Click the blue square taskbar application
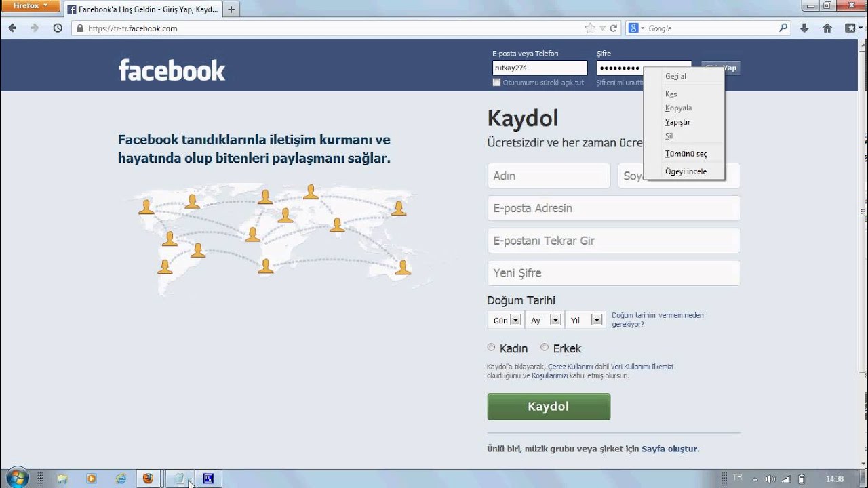 pyautogui.click(x=208, y=479)
